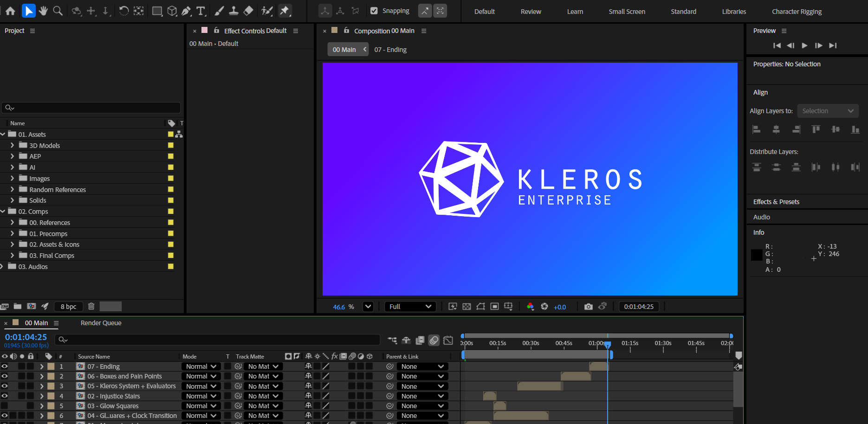The width and height of the screenshot is (868, 424).
Task: Select the Puppet Pin tool
Action: pyautogui.click(x=285, y=11)
